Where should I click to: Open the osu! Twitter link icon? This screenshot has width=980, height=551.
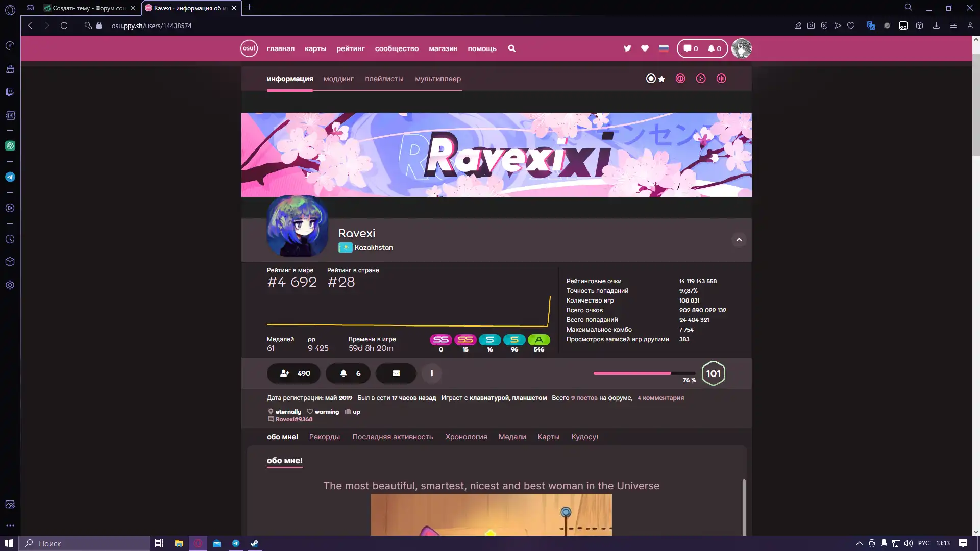pyautogui.click(x=627, y=48)
